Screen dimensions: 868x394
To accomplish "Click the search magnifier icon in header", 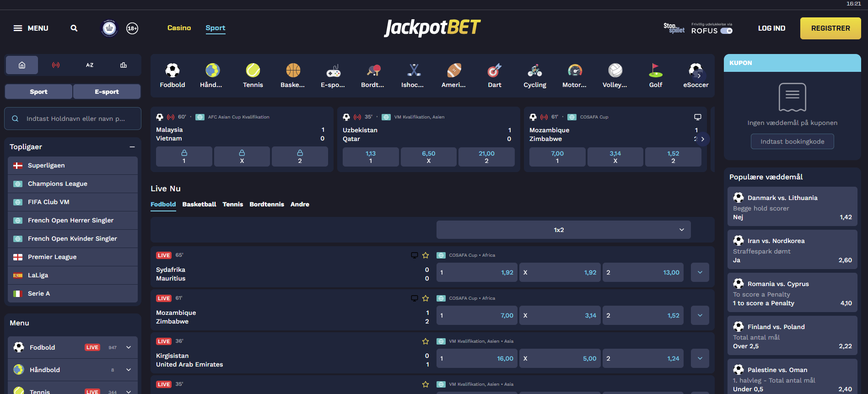I will [74, 28].
